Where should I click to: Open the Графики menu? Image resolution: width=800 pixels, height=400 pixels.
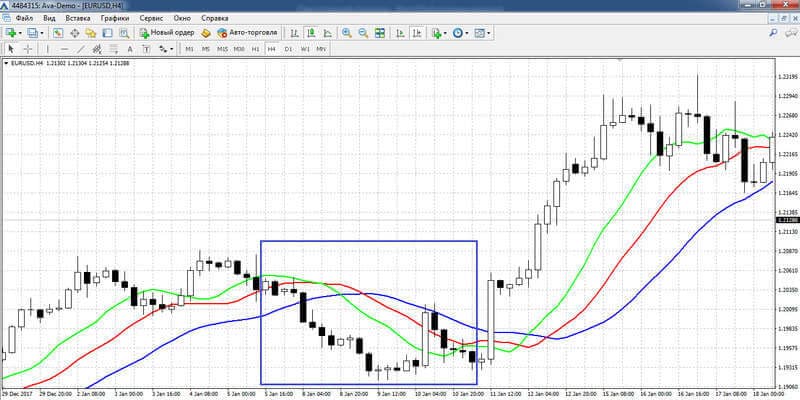pos(115,18)
